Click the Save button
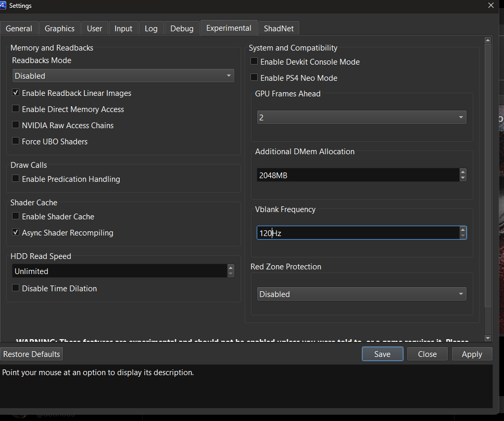Image resolution: width=504 pixels, height=421 pixels. 383,354
